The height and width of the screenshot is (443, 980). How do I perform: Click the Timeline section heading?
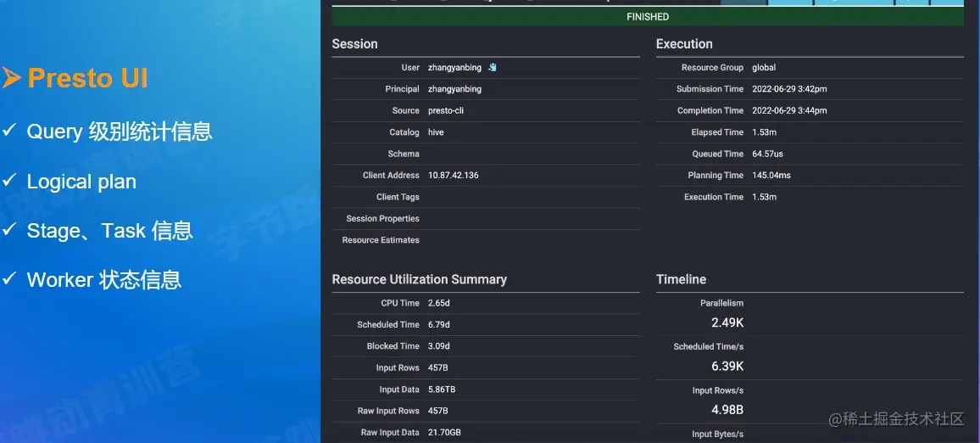tap(682, 279)
